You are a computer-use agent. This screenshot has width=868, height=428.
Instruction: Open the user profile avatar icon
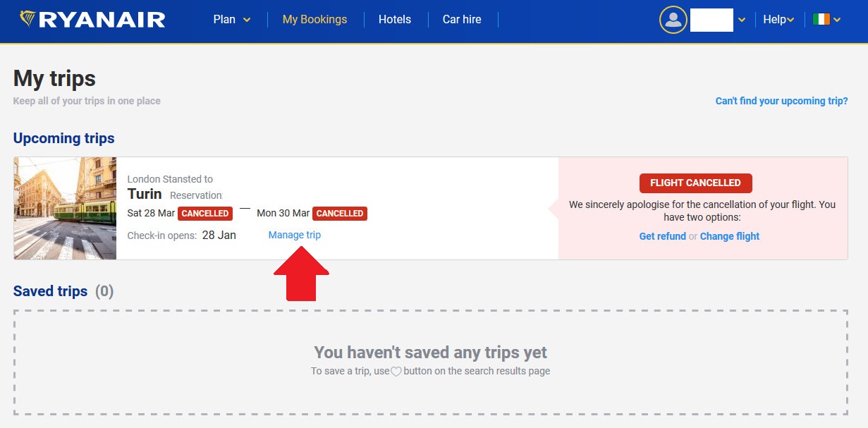click(x=673, y=20)
